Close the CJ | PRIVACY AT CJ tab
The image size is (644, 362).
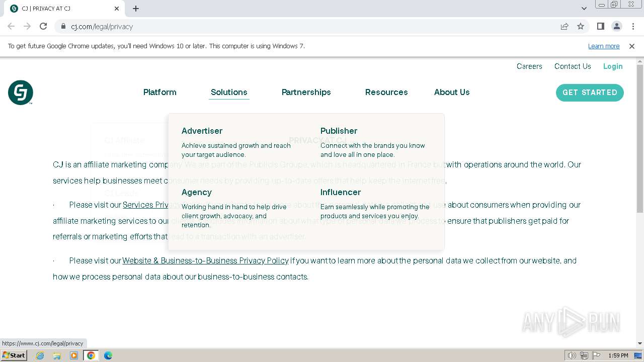tap(117, 9)
